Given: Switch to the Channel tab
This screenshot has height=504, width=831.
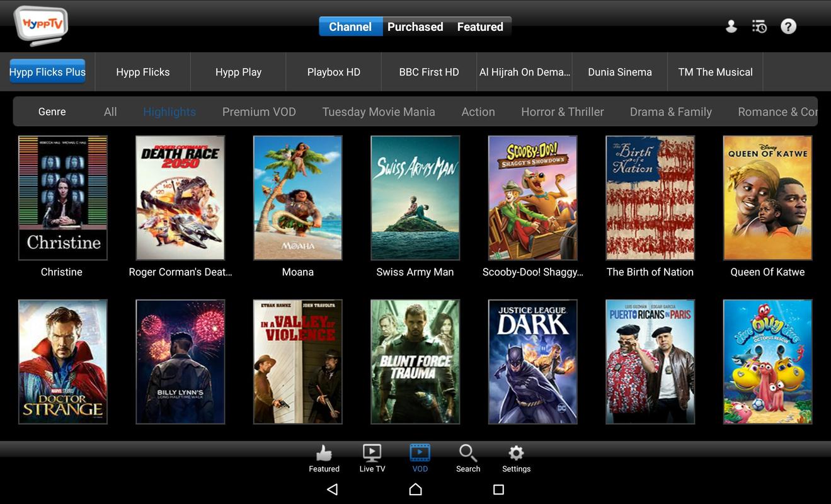Looking at the screenshot, I should [x=350, y=26].
